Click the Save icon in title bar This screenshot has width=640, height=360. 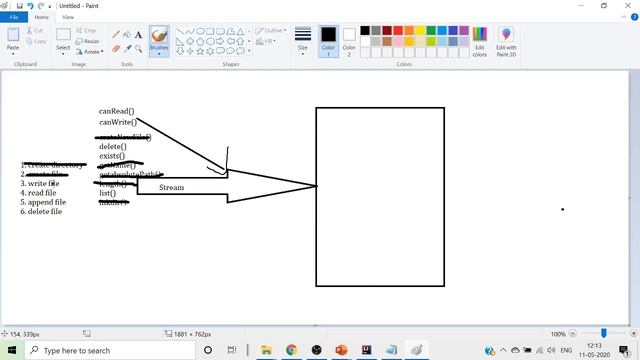(20, 6)
